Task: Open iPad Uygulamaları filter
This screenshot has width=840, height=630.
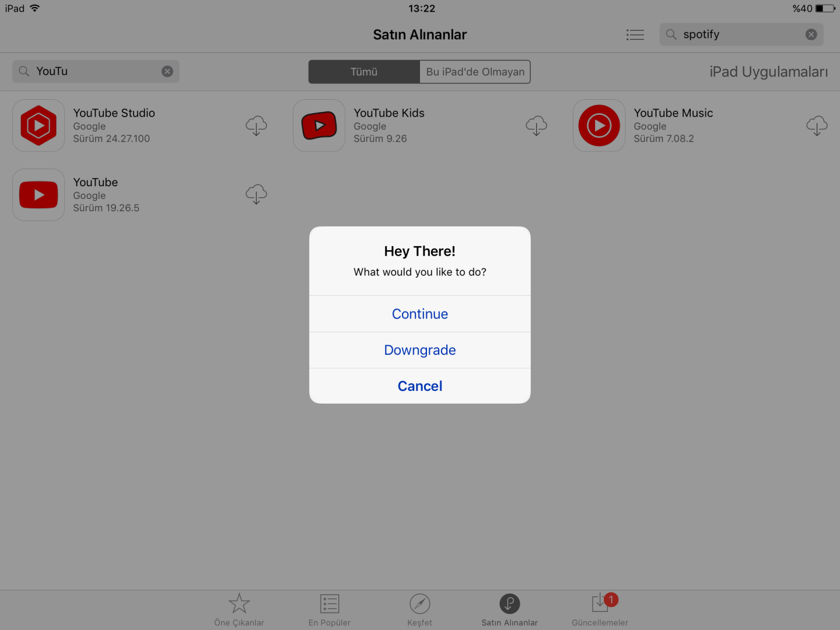Action: pyautogui.click(x=768, y=72)
